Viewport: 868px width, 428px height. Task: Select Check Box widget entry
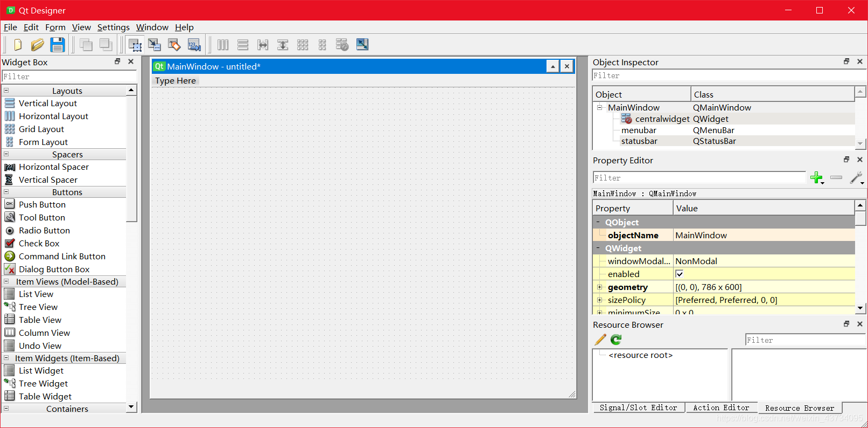click(39, 243)
